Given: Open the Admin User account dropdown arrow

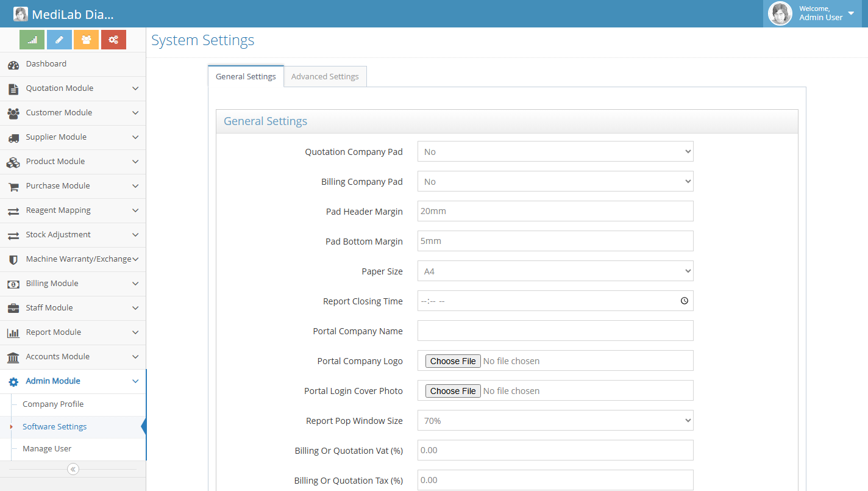Looking at the screenshot, I should 851,13.
